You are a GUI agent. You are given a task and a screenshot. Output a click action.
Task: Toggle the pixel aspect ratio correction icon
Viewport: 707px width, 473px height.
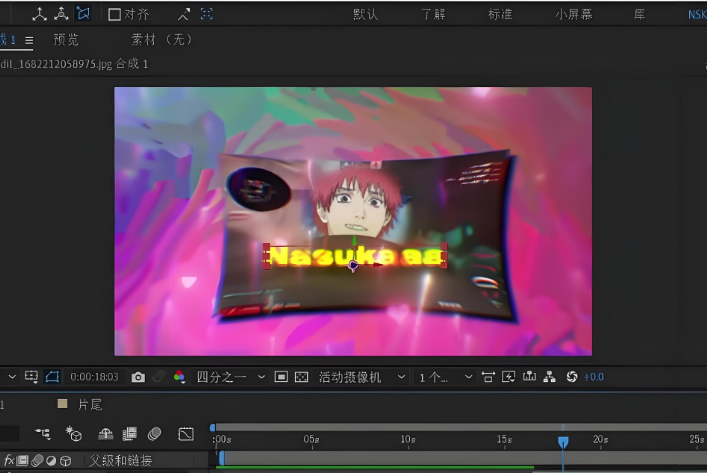pyautogui.click(x=488, y=377)
